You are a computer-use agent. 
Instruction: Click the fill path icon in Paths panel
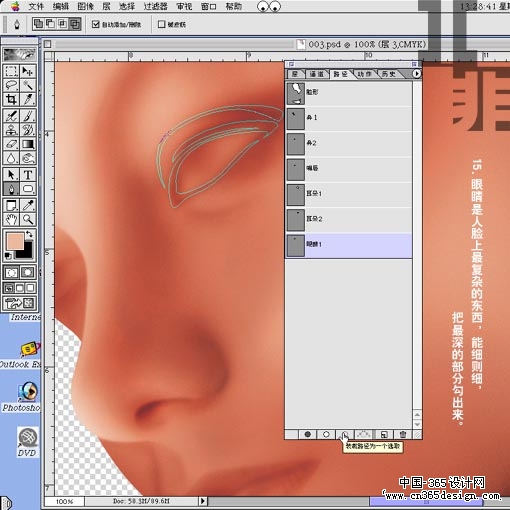(307, 434)
